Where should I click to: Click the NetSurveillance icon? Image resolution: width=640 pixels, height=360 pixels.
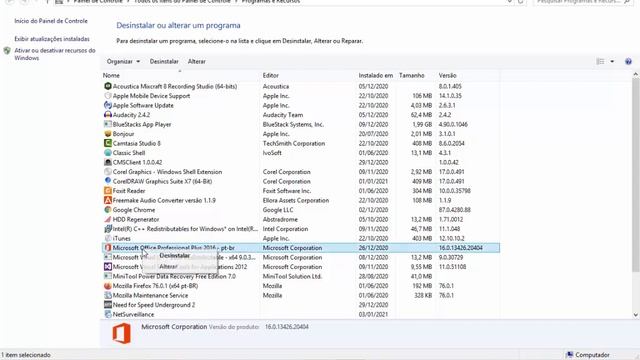pyautogui.click(x=108, y=314)
